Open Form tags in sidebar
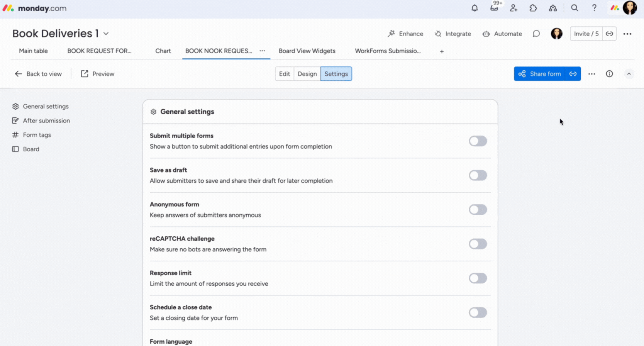 pos(32,135)
